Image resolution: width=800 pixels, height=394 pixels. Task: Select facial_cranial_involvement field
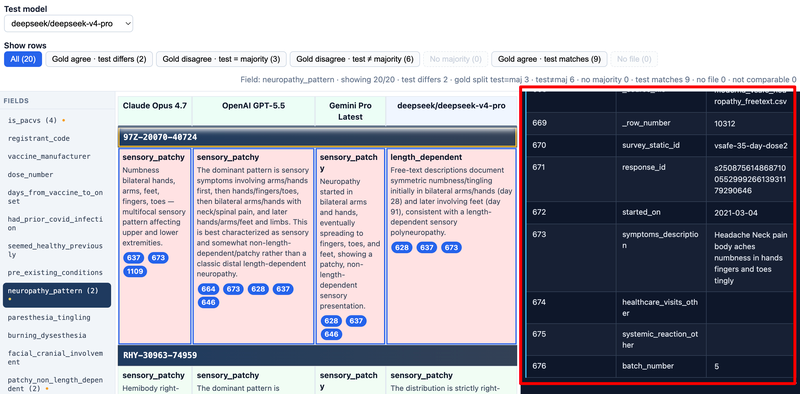pyautogui.click(x=57, y=358)
